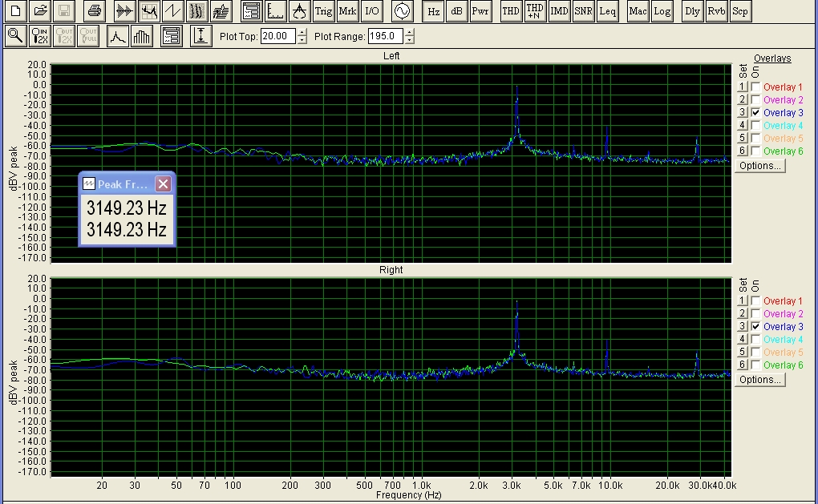Click the caliper measurement icon

pyautogui.click(x=299, y=11)
